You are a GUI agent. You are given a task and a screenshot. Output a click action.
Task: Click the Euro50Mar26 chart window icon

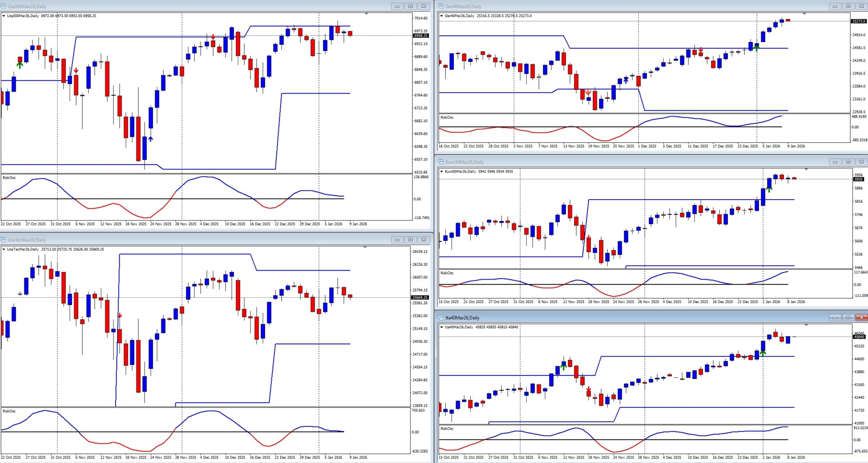[x=441, y=162]
